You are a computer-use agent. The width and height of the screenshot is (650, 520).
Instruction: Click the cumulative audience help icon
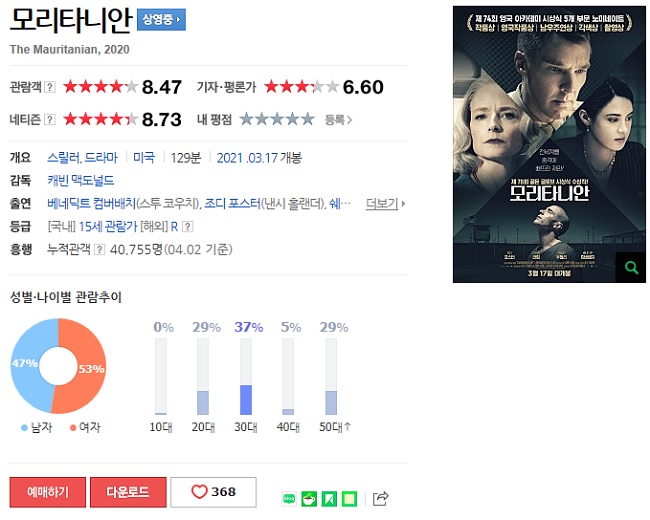(x=99, y=249)
